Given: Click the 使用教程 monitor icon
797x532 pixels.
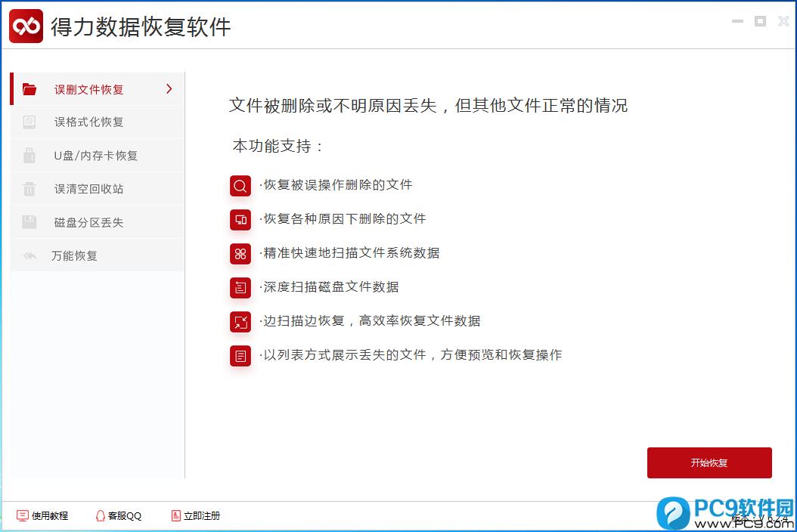Looking at the screenshot, I should [x=23, y=515].
